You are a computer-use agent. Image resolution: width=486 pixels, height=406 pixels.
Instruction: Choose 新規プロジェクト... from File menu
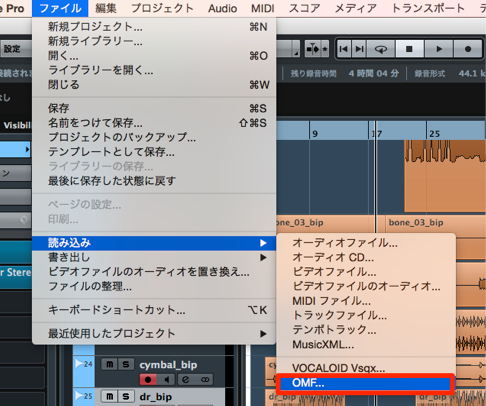(154, 27)
